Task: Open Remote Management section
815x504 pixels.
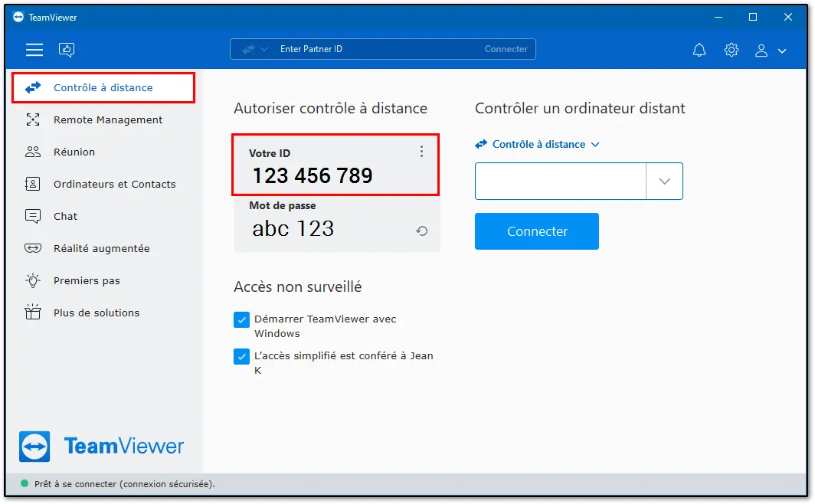Action: tap(107, 120)
